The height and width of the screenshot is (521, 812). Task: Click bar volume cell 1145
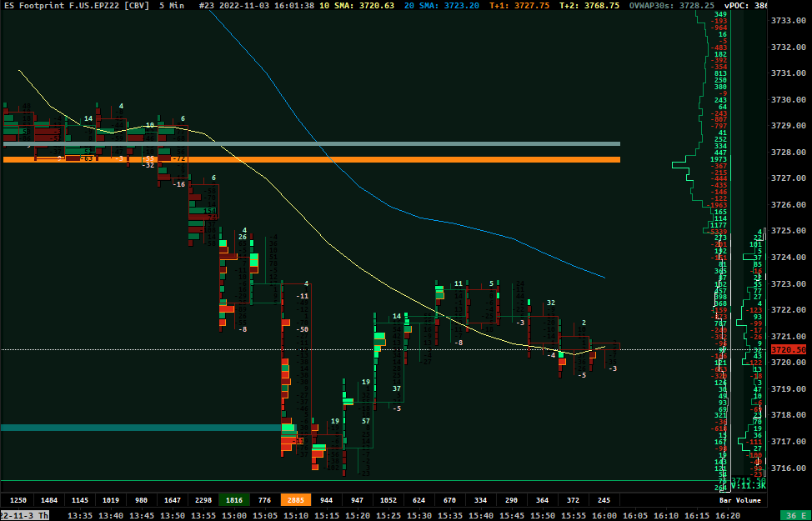tap(80, 500)
